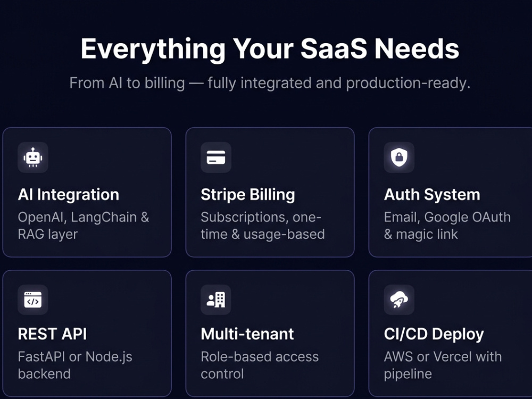Click 'Role-based access control' description
Image resolution: width=532 pixels, height=399 pixels.
260,365
